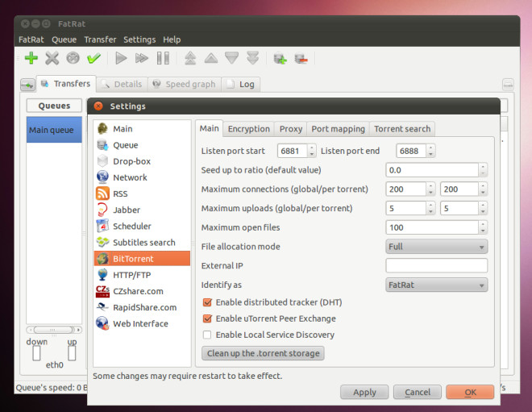Viewport: 532px width, 412px height.
Task: Confirm settings with OK button
Action: click(470, 393)
